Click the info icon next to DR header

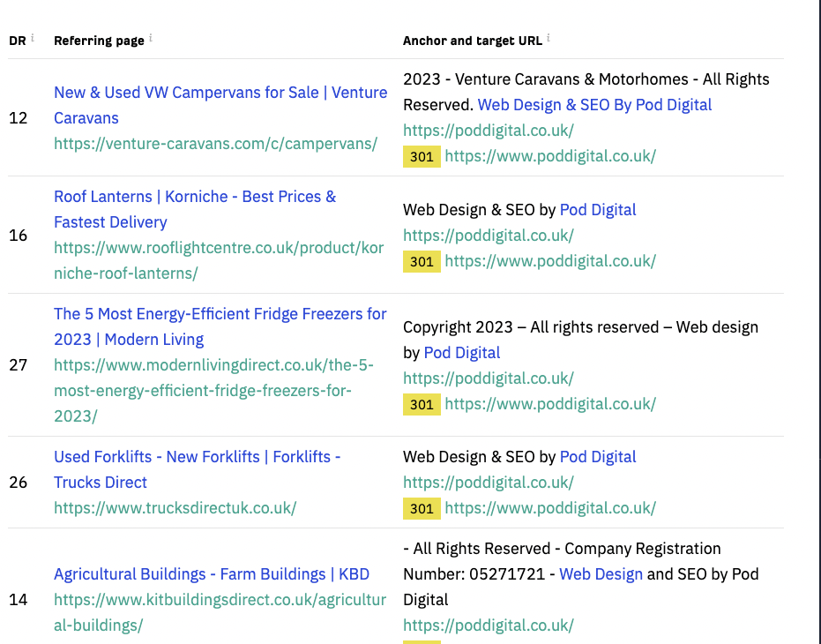[33, 37]
